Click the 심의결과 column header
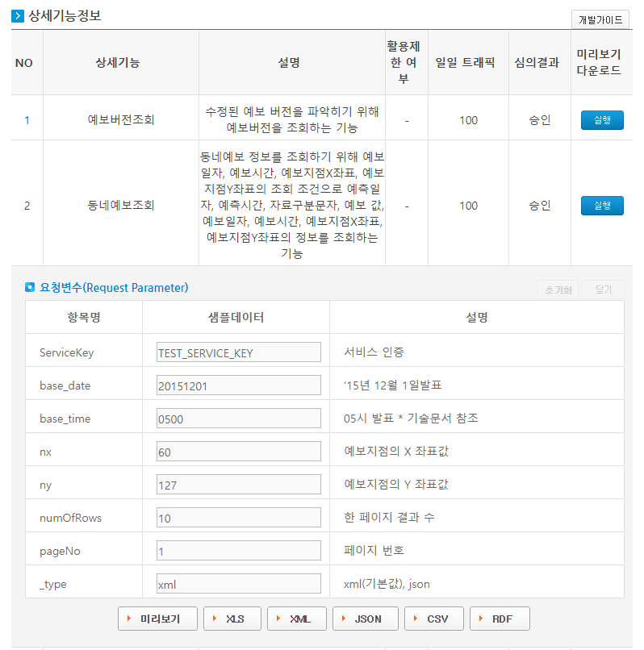This screenshot has height=650, width=644. point(537,63)
